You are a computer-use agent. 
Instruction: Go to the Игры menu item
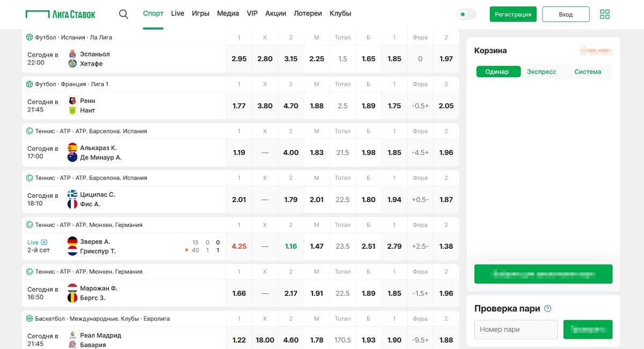(x=200, y=13)
